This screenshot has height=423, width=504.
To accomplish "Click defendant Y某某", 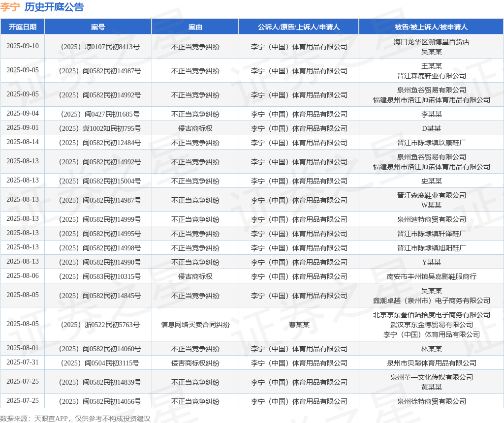I will [x=431, y=262].
